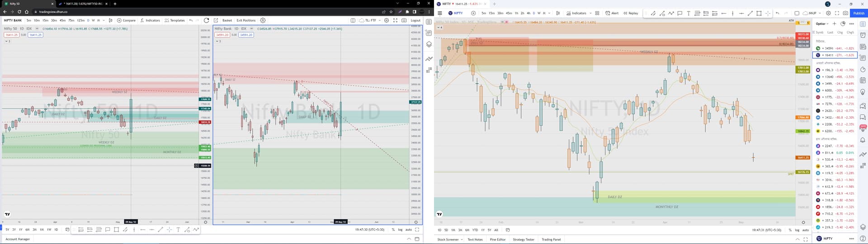
Task: Open Pine Editor tab
Action: (498, 239)
